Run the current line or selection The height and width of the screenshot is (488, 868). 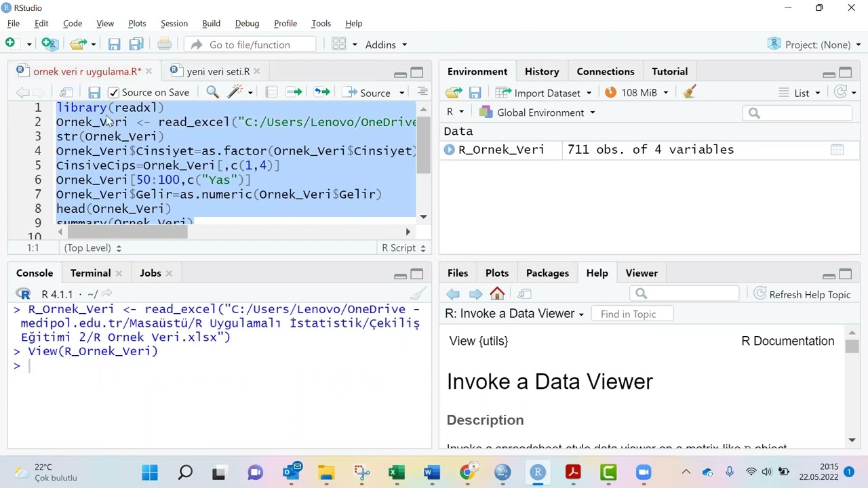(294, 92)
